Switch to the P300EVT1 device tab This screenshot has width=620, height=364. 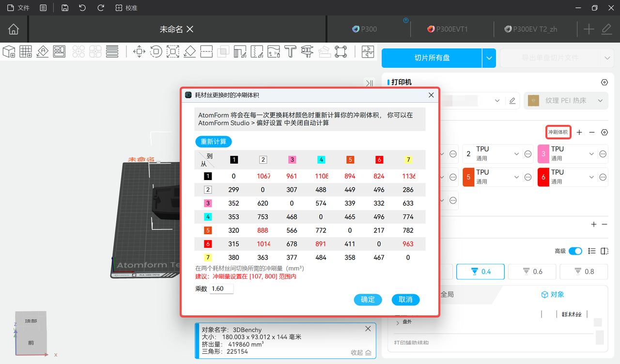point(448,29)
